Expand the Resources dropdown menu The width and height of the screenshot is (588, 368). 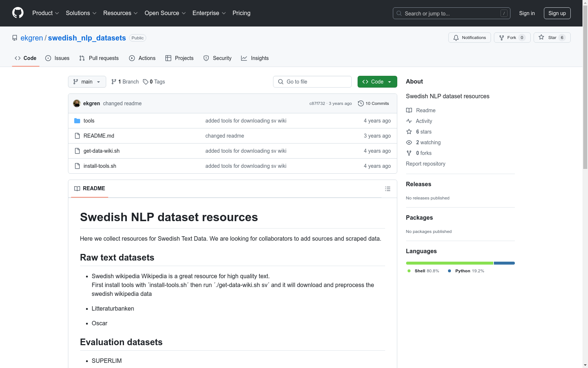tap(121, 13)
